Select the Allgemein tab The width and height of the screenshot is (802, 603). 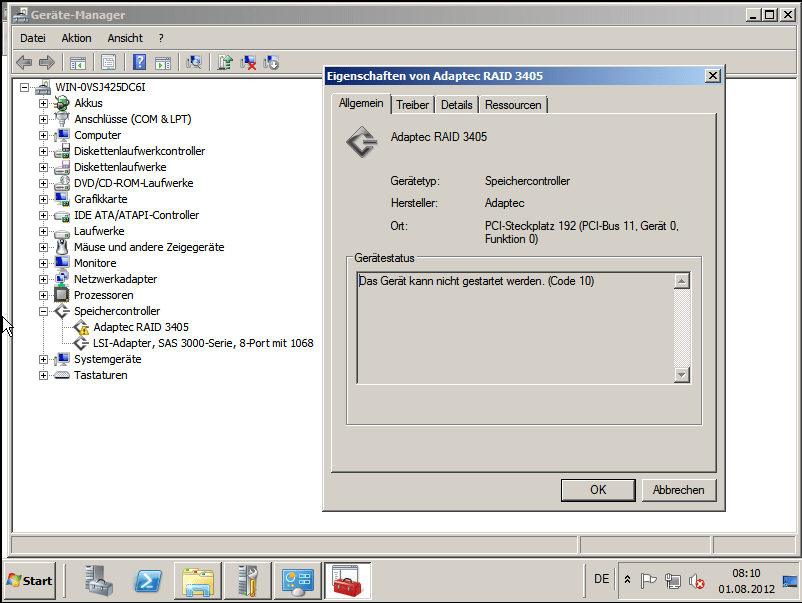361,103
